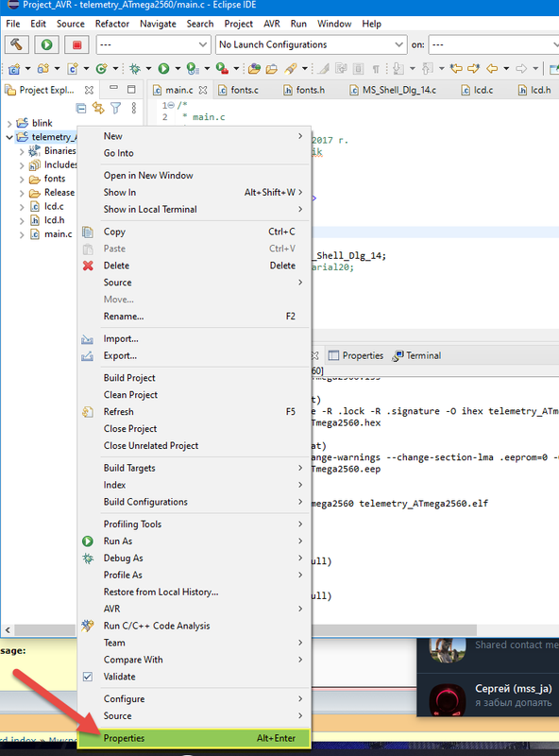The height and width of the screenshot is (756, 559).
Task: Click the red Delete icon in context menu
Action: 88,266
